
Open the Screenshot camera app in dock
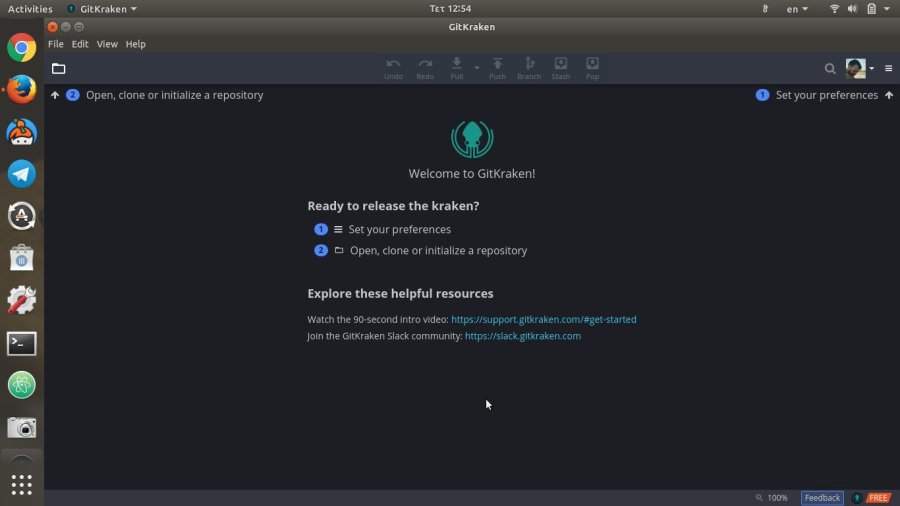[x=22, y=427]
